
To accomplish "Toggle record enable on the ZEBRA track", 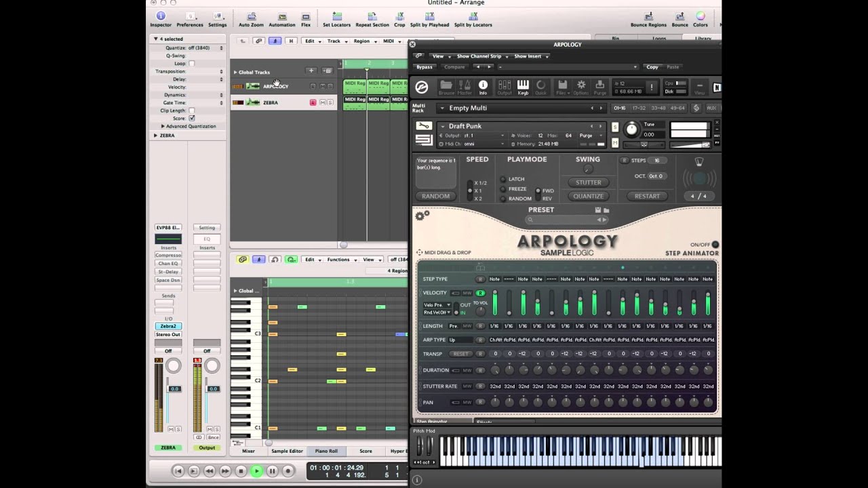I will [313, 102].
